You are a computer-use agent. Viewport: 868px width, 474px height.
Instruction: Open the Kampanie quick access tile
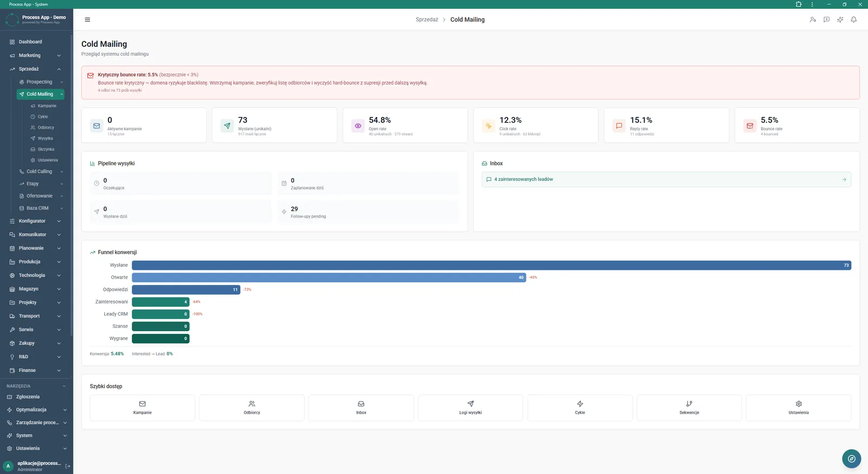point(142,408)
